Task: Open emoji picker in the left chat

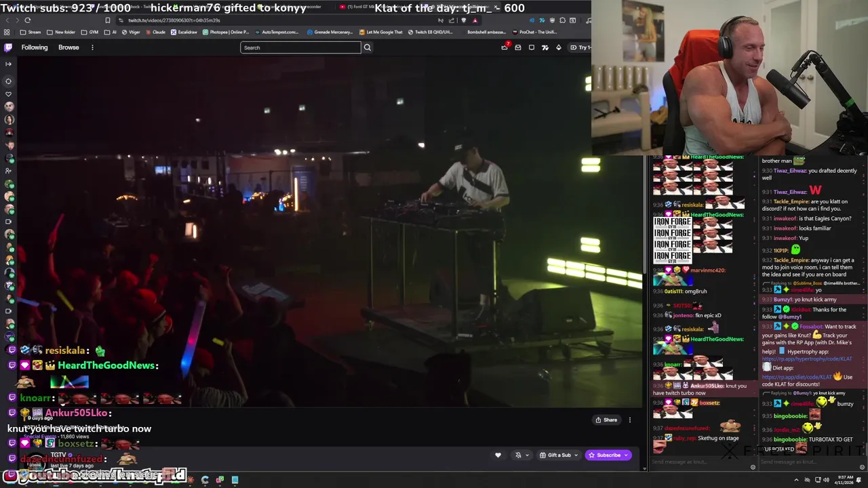Action: pyautogui.click(x=753, y=467)
